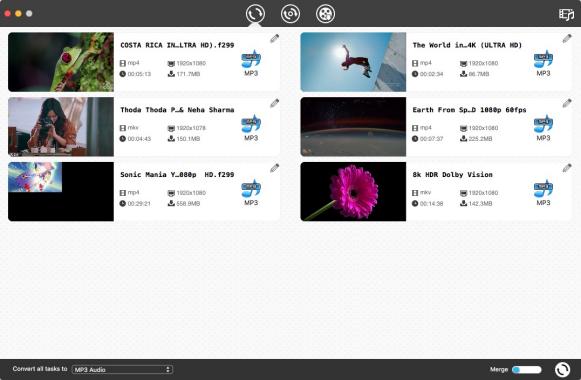Edit the 8k HDR Dolby Vision video

point(567,168)
